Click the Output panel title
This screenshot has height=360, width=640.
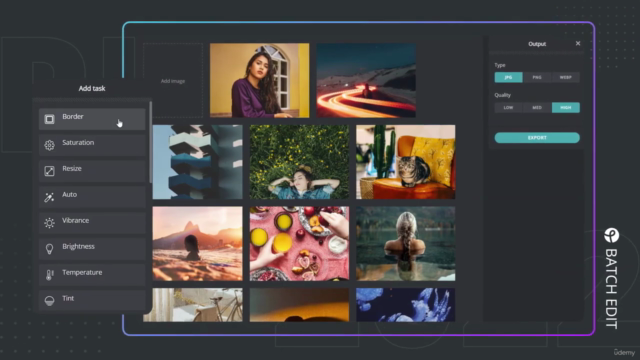tap(537, 44)
